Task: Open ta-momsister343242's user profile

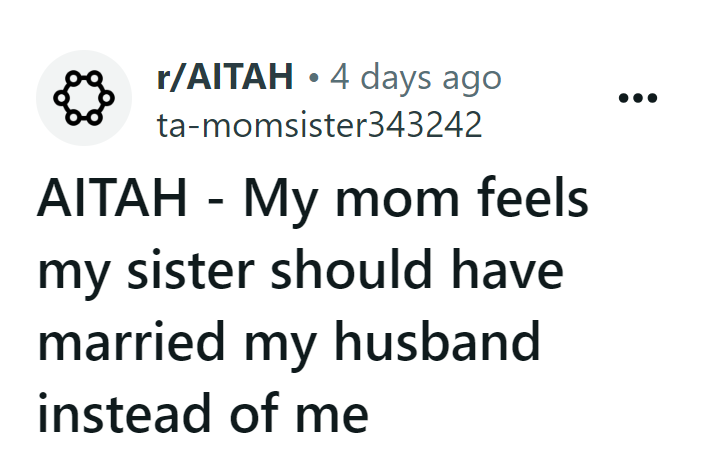Action: click(320, 125)
